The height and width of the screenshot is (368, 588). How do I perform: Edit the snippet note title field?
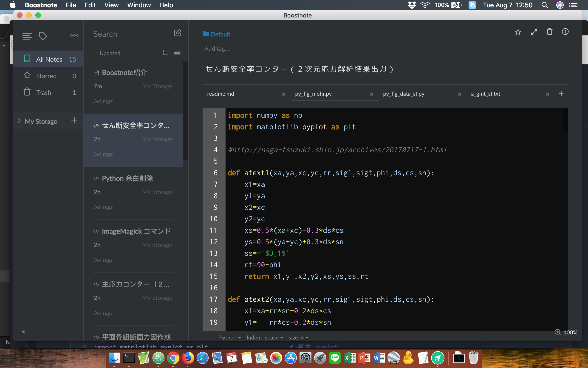click(x=385, y=73)
